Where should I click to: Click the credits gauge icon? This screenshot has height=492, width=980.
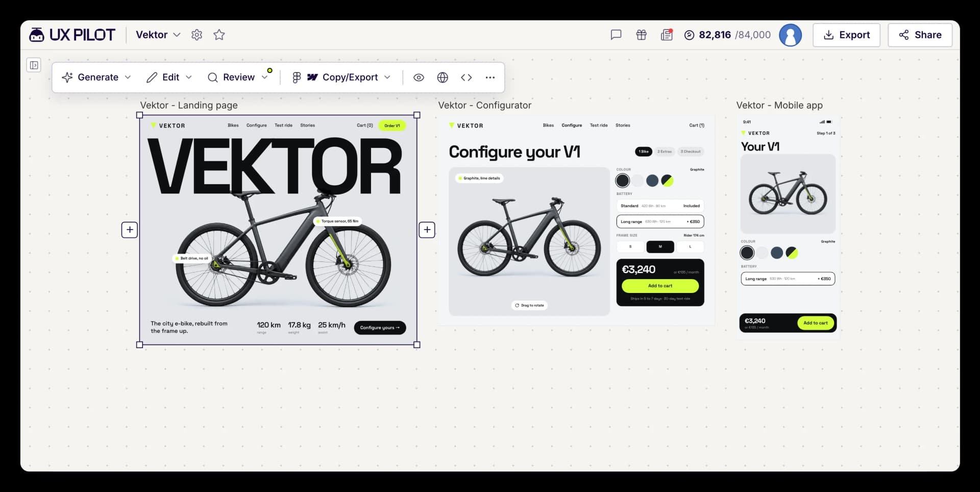point(689,35)
